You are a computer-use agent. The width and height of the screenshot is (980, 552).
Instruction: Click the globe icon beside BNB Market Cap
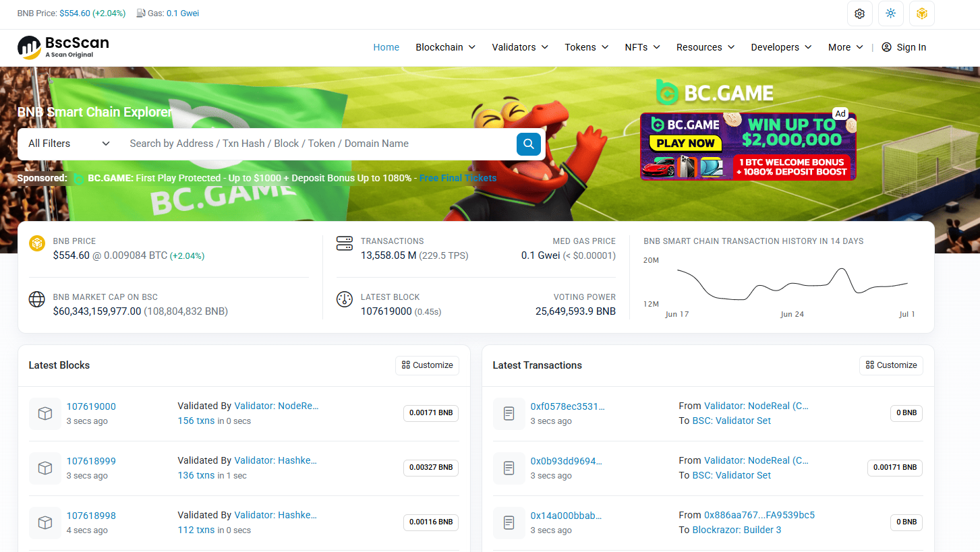coord(37,299)
